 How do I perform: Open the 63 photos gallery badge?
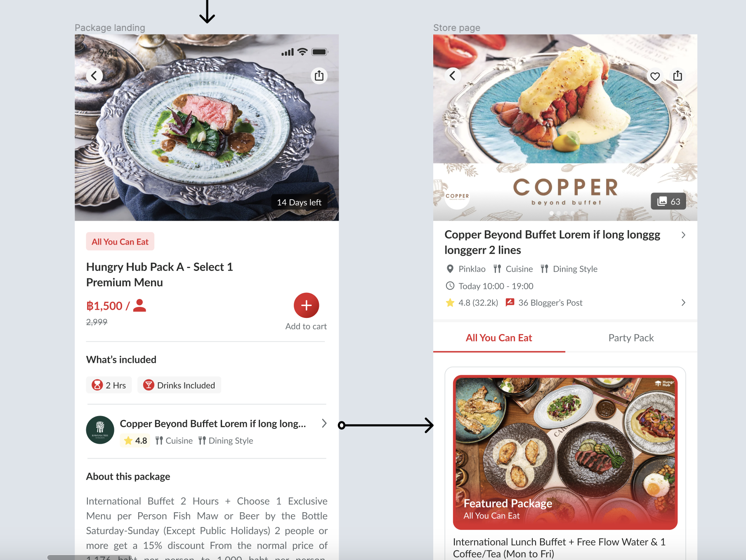(x=668, y=201)
